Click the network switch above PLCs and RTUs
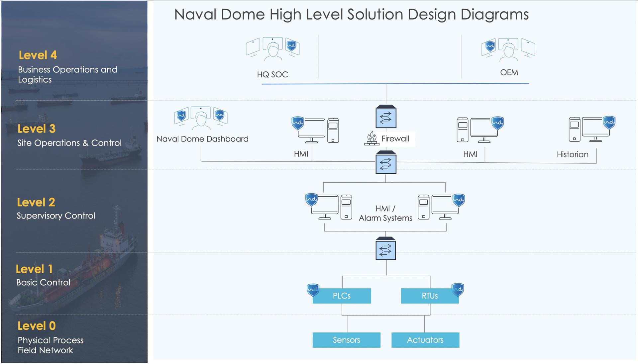638x364 pixels. pos(386,248)
